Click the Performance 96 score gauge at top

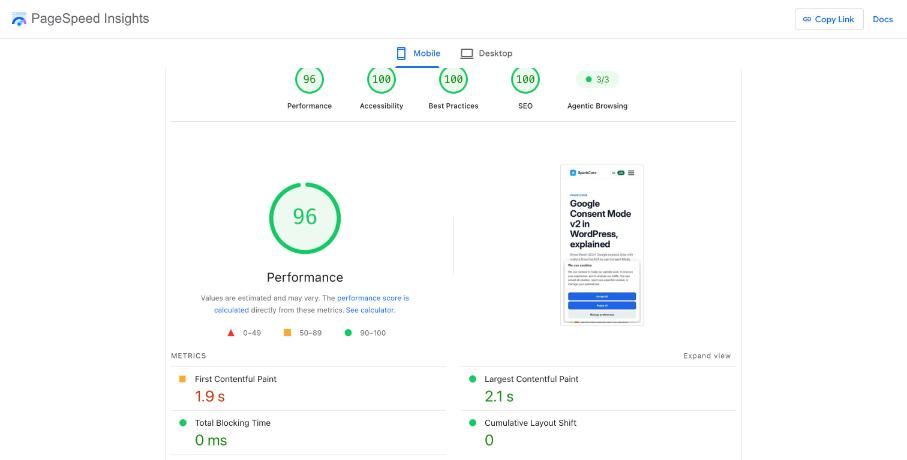[x=309, y=80]
